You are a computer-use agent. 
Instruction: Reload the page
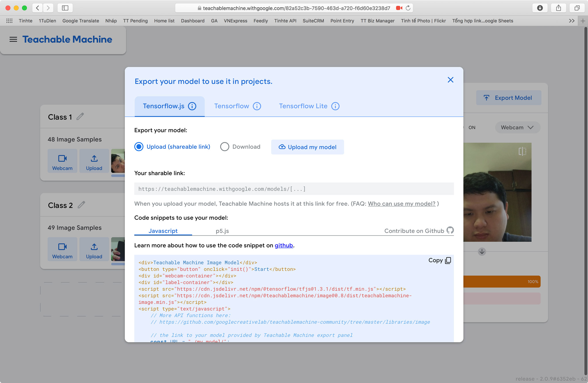click(408, 8)
